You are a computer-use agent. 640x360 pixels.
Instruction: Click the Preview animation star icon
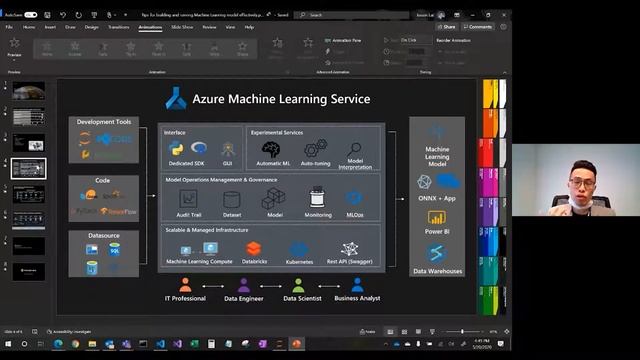(14, 42)
